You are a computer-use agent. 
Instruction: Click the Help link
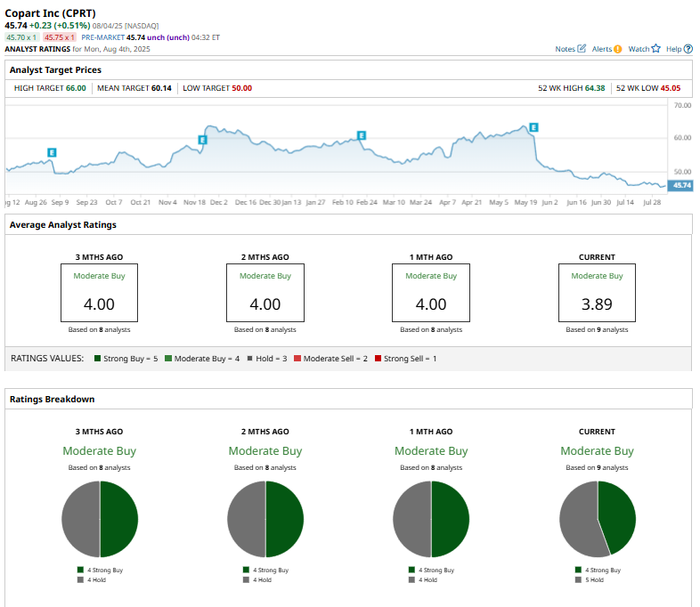[673, 49]
